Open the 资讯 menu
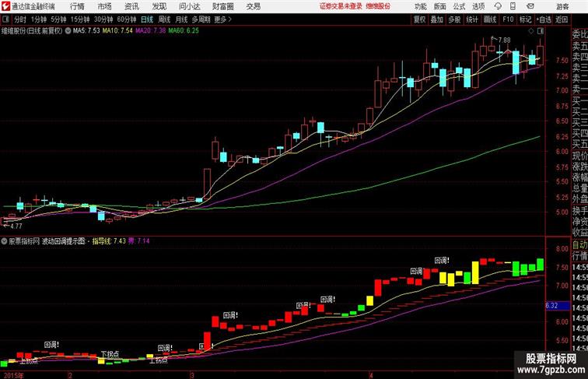 131,6
